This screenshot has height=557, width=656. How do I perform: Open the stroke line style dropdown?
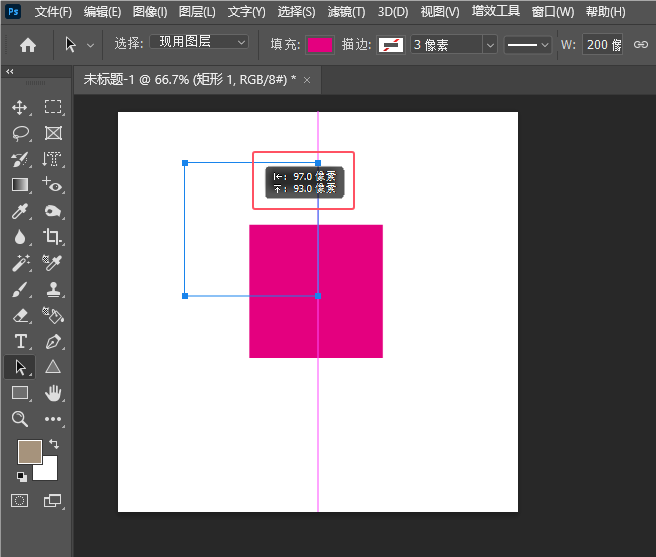coord(527,45)
